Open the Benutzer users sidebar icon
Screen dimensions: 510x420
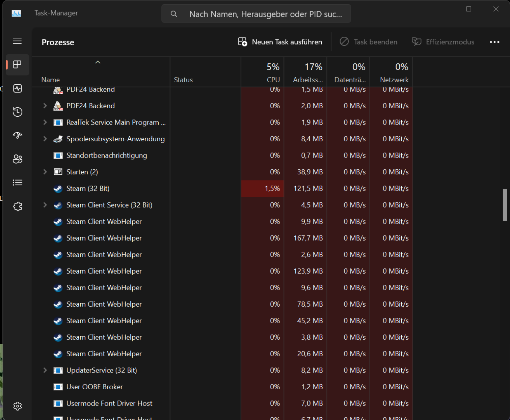tap(18, 159)
